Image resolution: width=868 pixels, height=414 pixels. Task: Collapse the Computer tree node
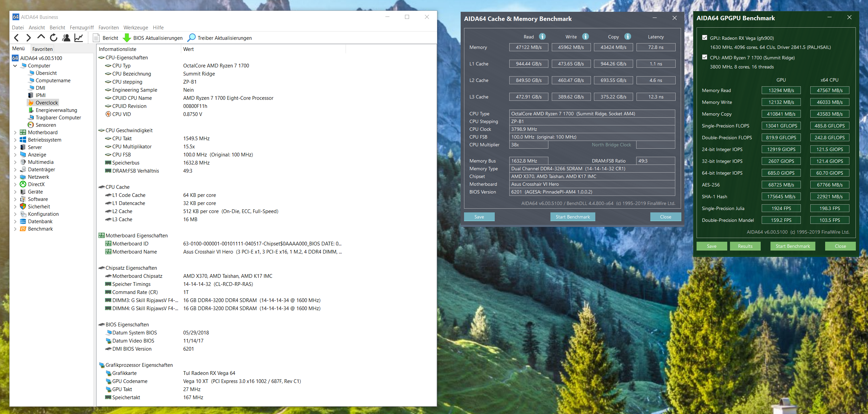(15, 66)
